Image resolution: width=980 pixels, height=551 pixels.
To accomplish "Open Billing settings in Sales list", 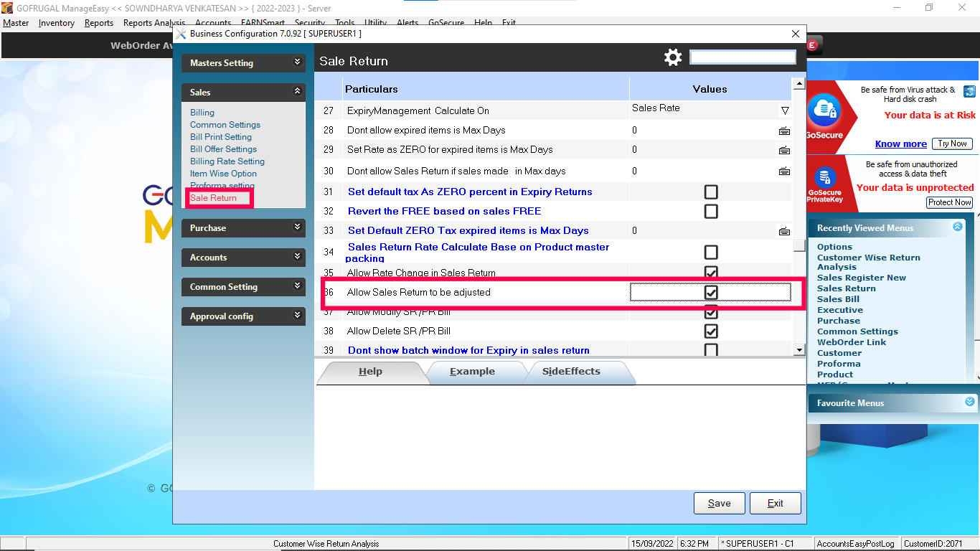I will (x=202, y=113).
